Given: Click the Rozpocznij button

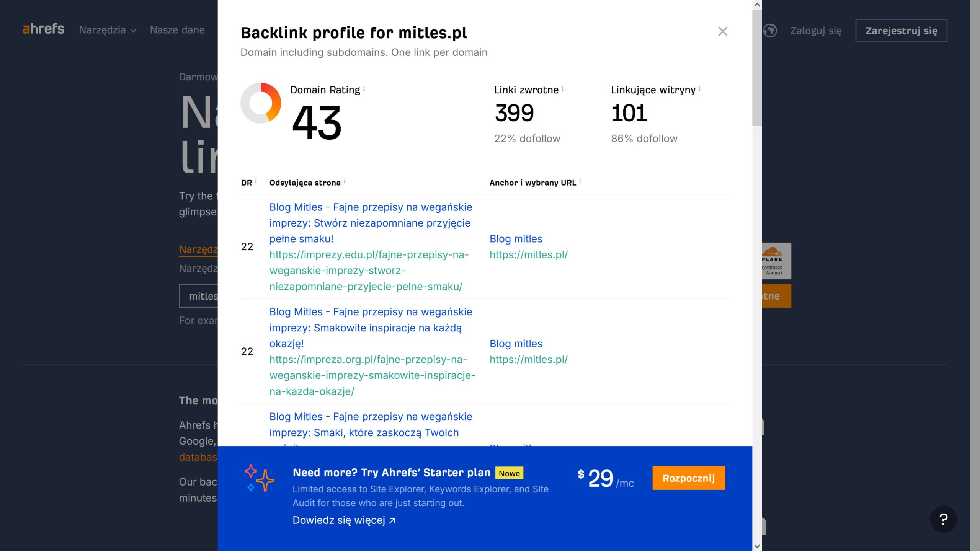Looking at the screenshot, I should point(689,478).
